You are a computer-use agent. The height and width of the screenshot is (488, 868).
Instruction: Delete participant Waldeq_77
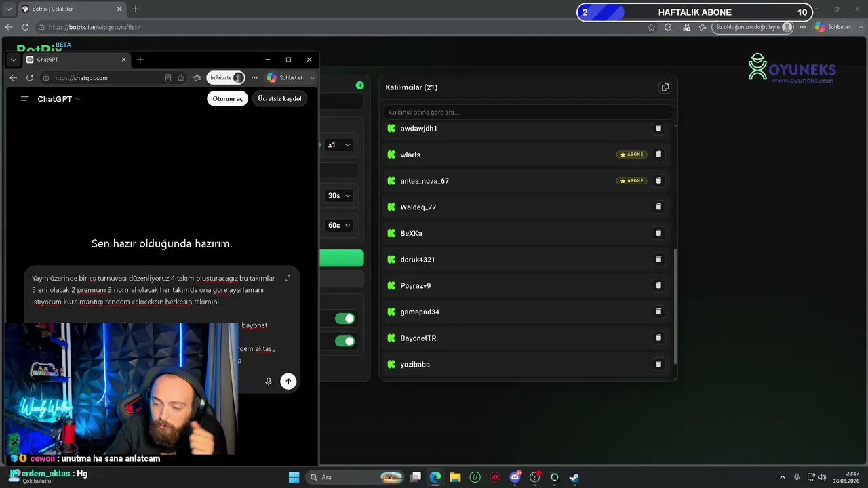pos(658,207)
